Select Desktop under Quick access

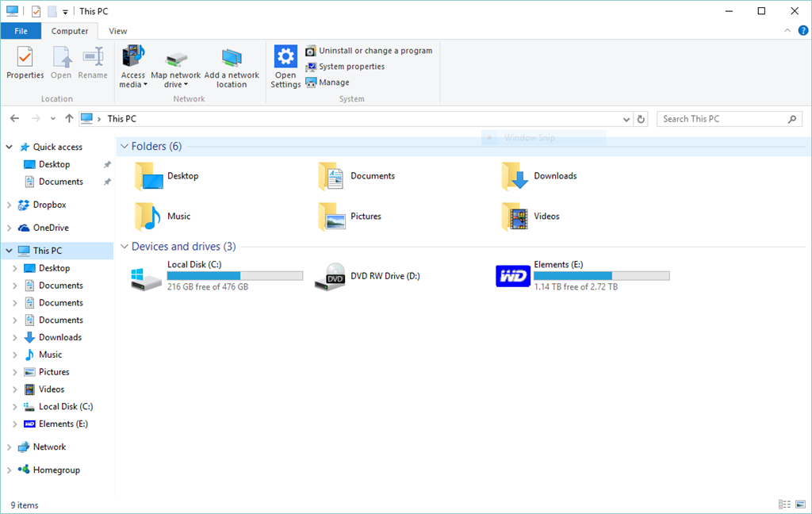pyautogui.click(x=55, y=164)
